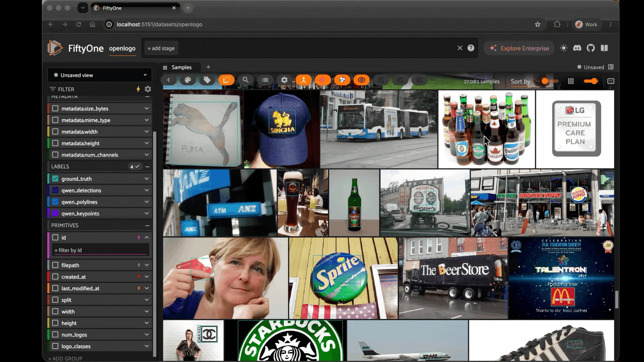Uncheck the qwen_detections label checkbox

(55, 190)
